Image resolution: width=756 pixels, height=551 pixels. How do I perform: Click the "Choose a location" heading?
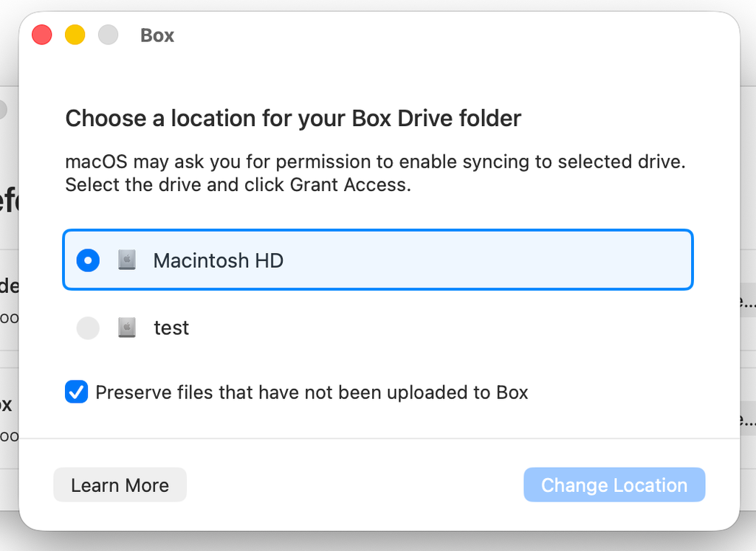pos(293,119)
